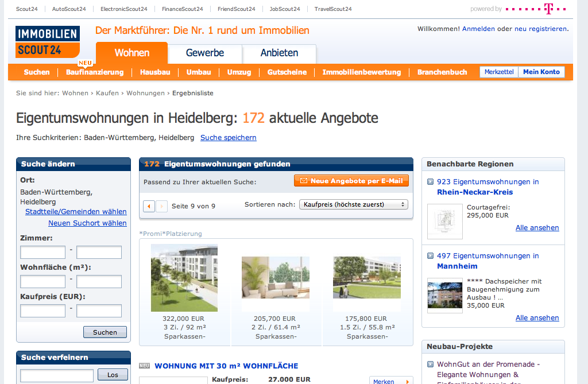Click the Merken button on listing
Image resolution: width=588 pixels, height=384 pixels.
390,380
